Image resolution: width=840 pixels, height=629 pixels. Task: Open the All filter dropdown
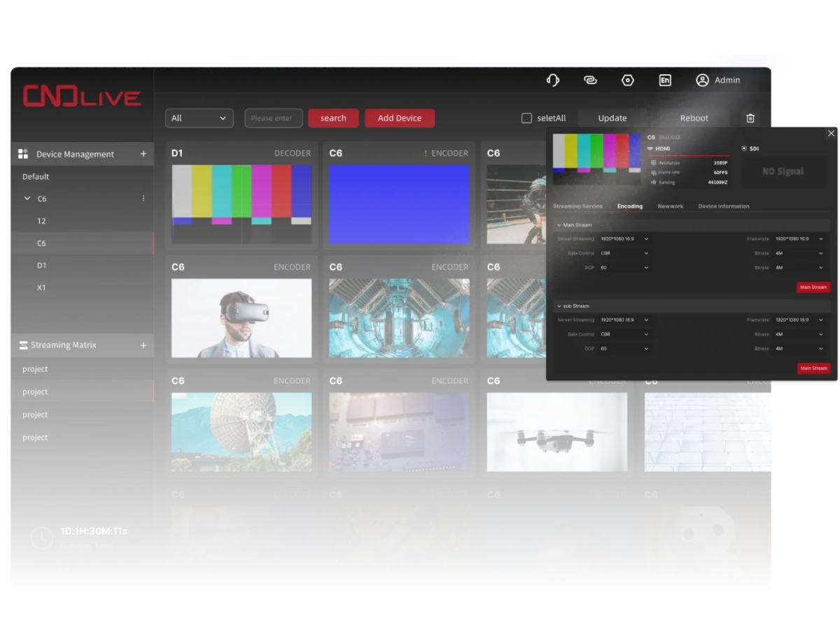pos(199,118)
